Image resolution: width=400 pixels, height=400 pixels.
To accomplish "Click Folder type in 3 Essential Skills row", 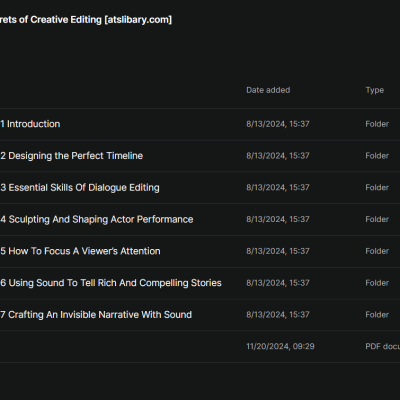I will click(x=377, y=187).
